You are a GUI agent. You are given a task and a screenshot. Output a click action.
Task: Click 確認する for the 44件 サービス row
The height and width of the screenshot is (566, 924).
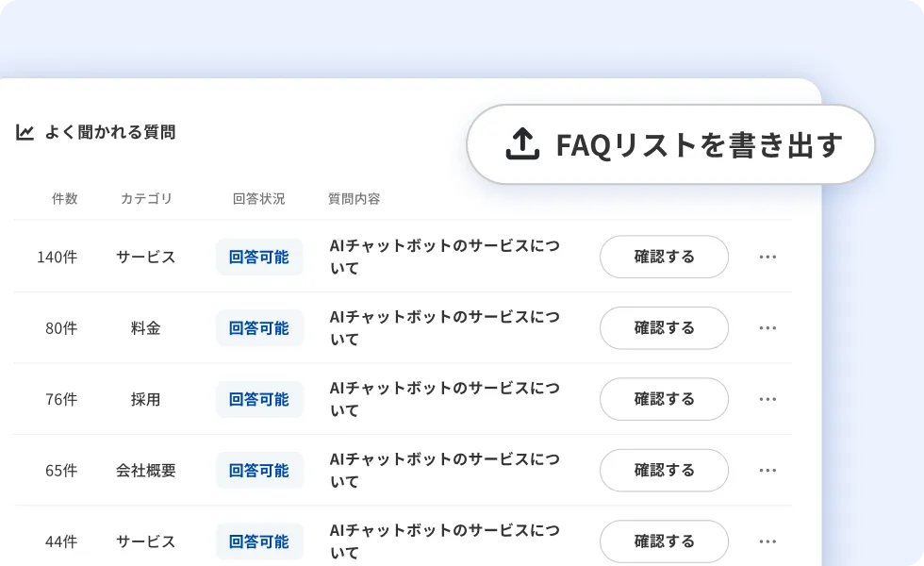pos(664,541)
